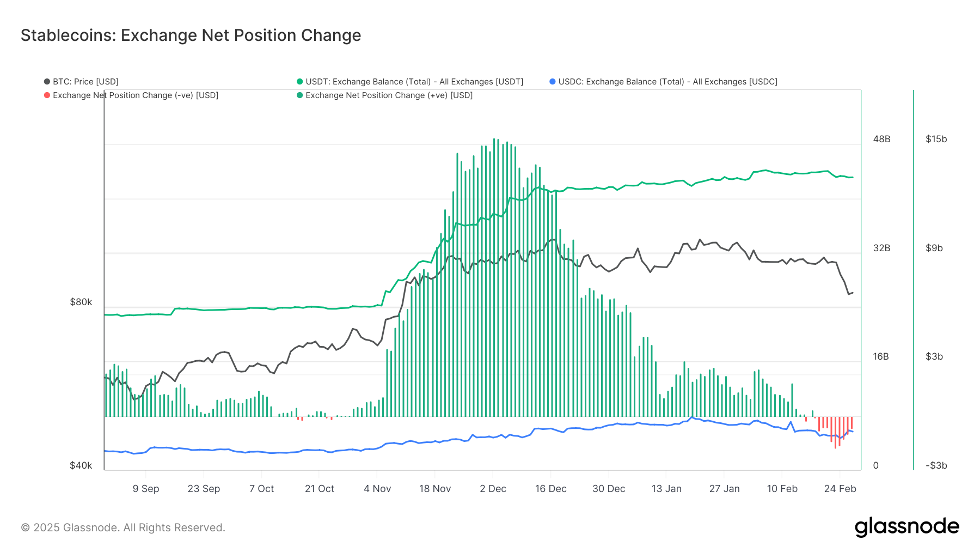Select the 9 Sep axis tick label
980x552 pixels.
tap(146, 489)
